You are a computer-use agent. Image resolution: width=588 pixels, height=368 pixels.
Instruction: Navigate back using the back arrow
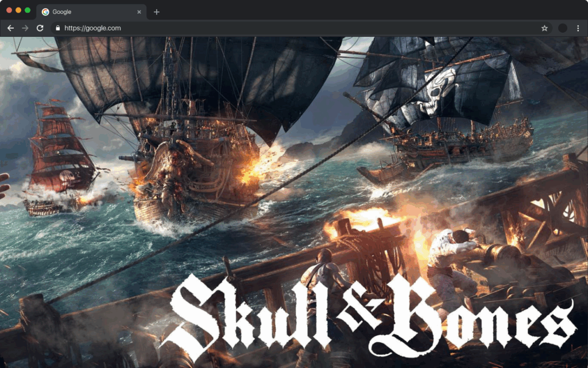pyautogui.click(x=10, y=28)
